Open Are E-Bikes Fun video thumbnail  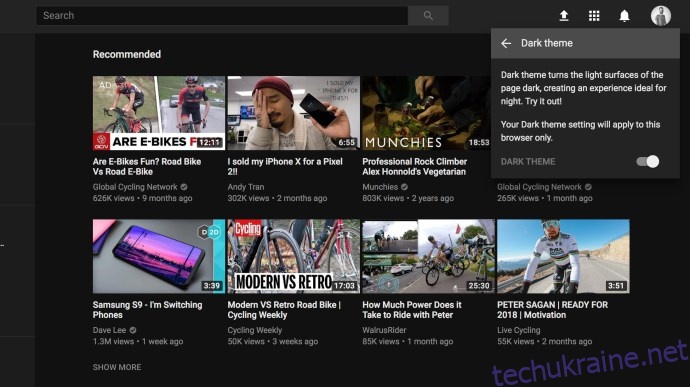(x=159, y=113)
